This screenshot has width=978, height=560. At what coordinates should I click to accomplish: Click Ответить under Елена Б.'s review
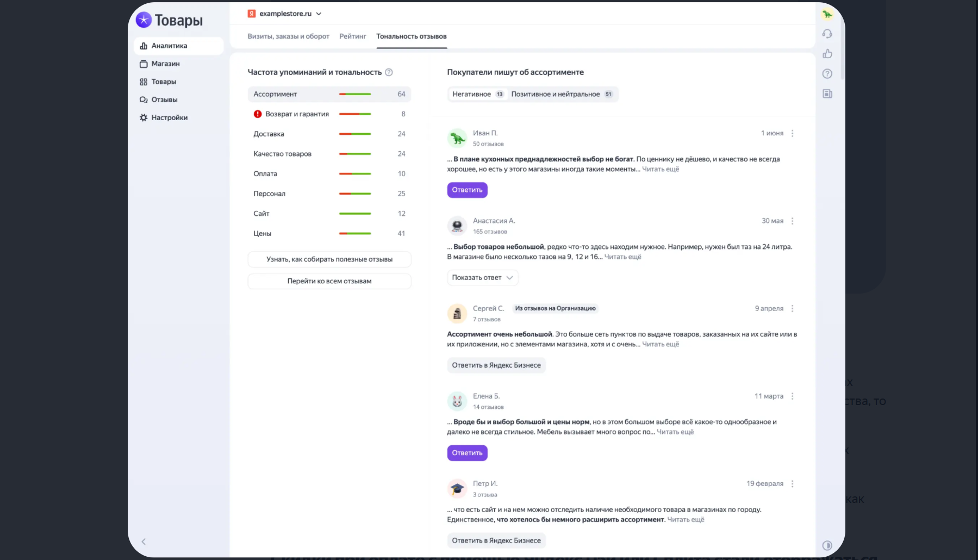(466, 452)
